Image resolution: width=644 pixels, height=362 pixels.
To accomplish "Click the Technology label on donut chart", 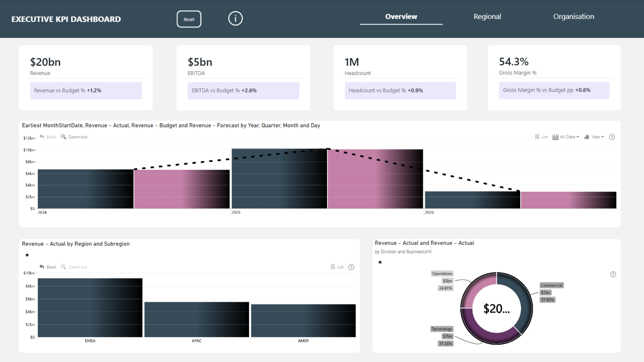I will pyautogui.click(x=441, y=329).
